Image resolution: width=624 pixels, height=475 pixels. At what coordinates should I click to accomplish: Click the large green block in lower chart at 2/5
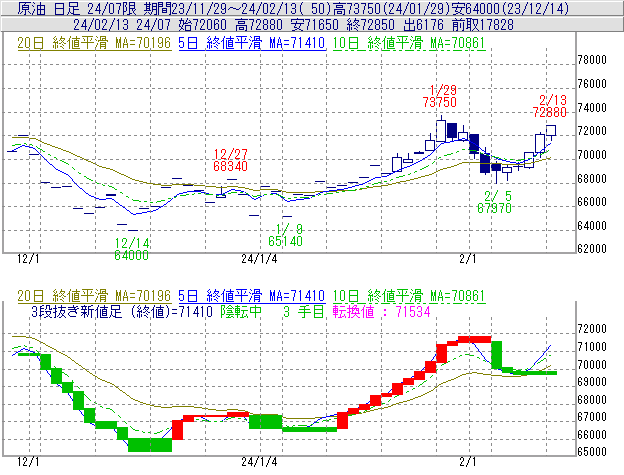click(496, 355)
